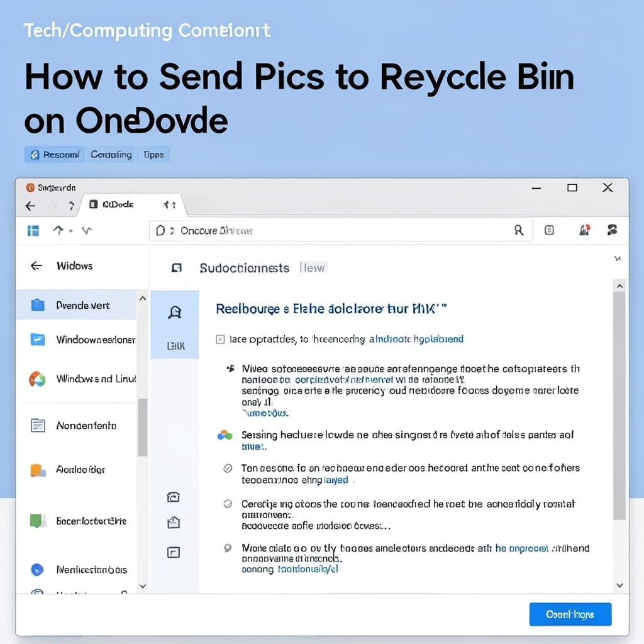Select the Windows and Linux colorful icon
Screen dimensions: 644x644
37,379
